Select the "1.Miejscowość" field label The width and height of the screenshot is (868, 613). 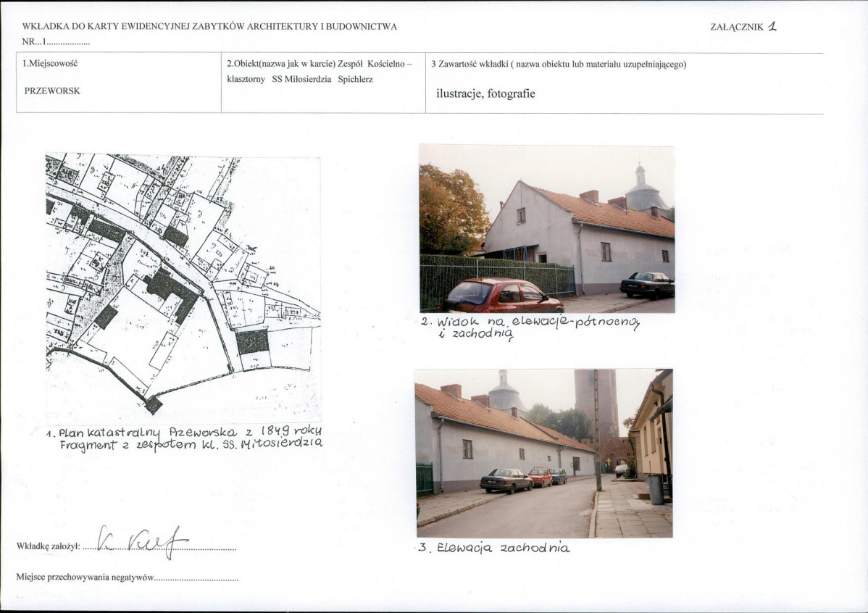tap(51, 63)
